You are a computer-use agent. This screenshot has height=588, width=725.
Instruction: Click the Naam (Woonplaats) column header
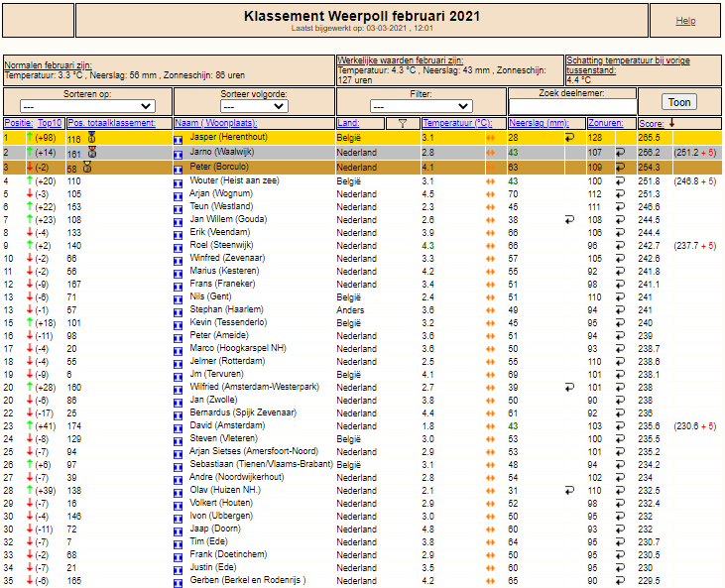tap(215, 123)
